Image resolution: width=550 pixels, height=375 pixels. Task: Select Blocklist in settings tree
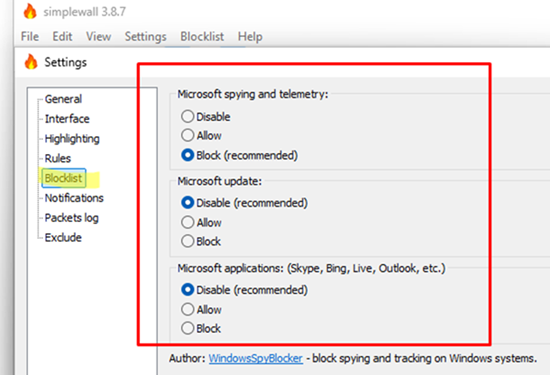[x=63, y=178]
